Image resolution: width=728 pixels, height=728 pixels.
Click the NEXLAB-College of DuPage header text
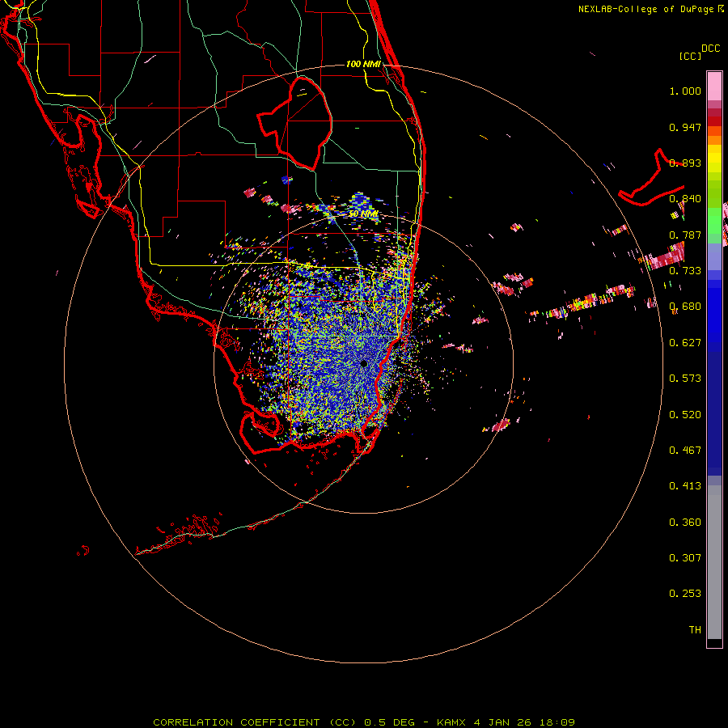pyautogui.click(x=645, y=9)
